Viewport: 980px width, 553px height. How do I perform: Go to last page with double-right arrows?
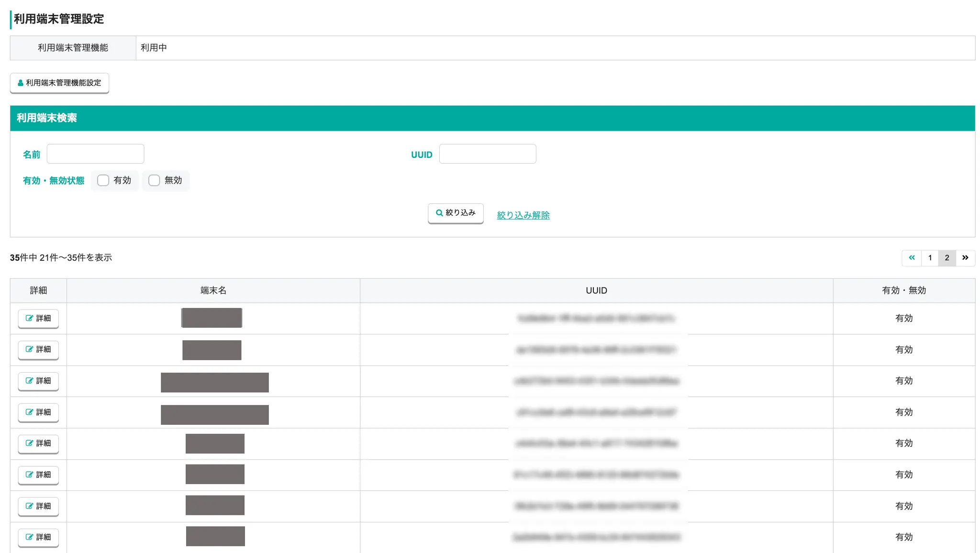point(965,258)
